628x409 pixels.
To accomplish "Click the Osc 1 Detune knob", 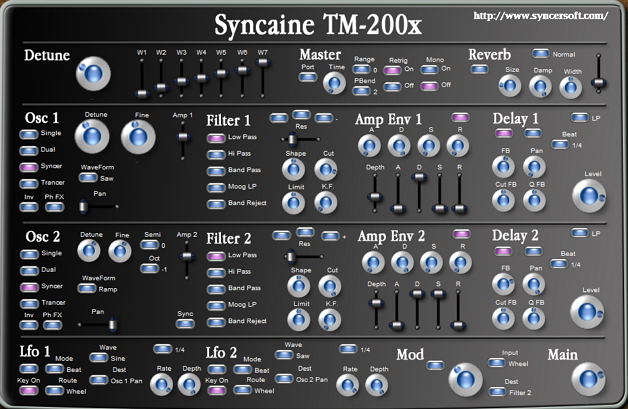I will pos(92,137).
